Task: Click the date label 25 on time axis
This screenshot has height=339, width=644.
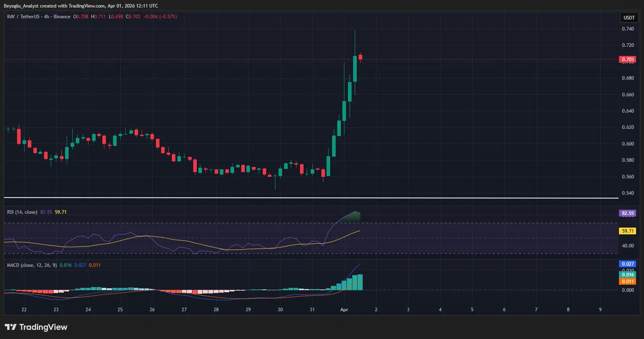Action: click(x=120, y=310)
